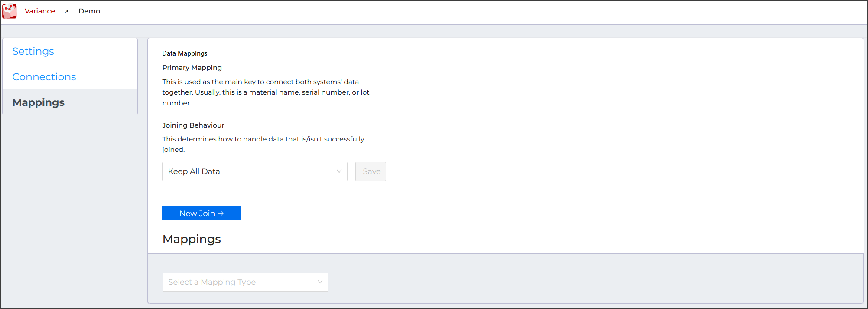Open the Keep All Data dropdown
The height and width of the screenshot is (309, 868).
(255, 171)
